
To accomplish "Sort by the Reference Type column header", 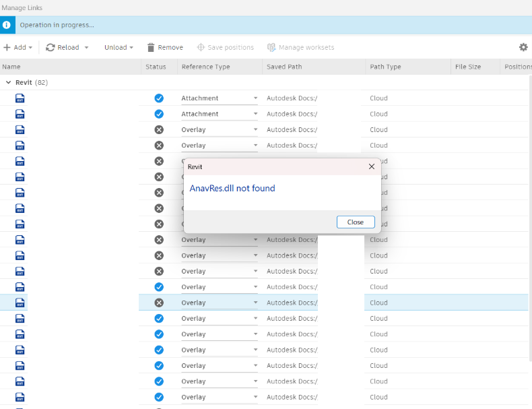I will tap(220, 67).
